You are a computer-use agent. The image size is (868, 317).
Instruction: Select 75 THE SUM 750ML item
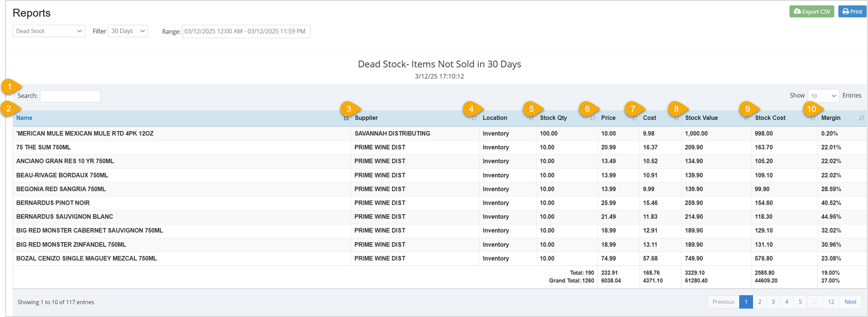[x=43, y=147]
